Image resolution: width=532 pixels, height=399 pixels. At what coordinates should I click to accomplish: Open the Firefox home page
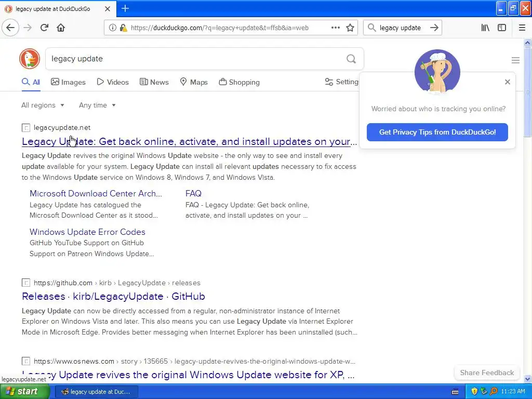[x=61, y=28]
